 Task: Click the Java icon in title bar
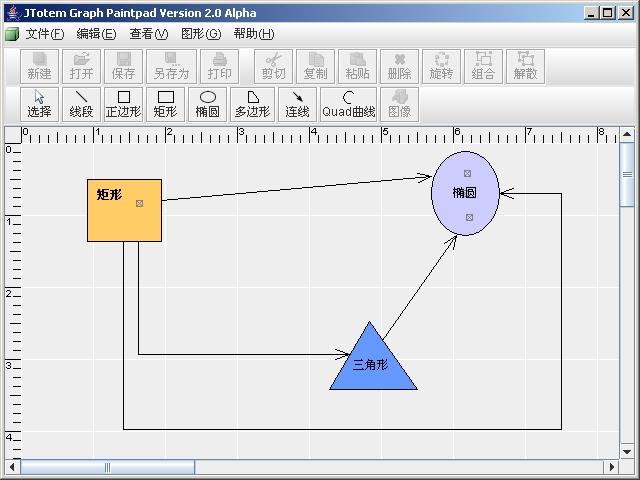(14, 13)
